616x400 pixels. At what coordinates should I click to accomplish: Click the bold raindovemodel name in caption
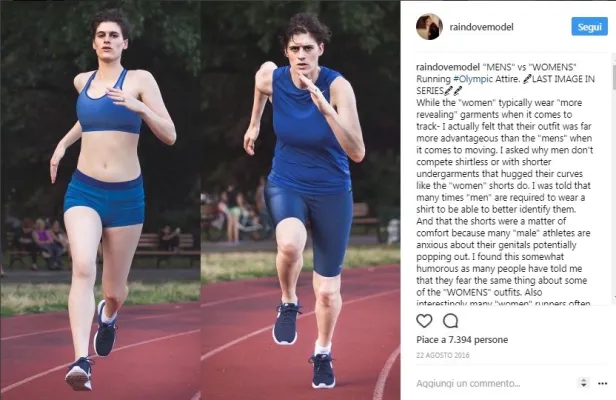coord(448,67)
